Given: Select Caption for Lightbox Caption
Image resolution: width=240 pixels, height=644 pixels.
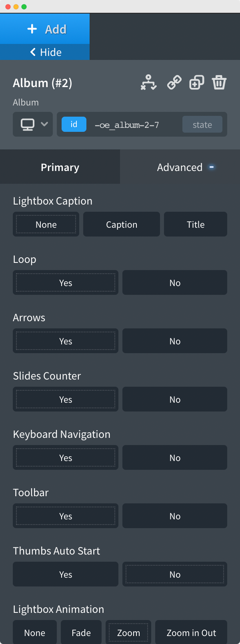Looking at the screenshot, I should (122, 225).
